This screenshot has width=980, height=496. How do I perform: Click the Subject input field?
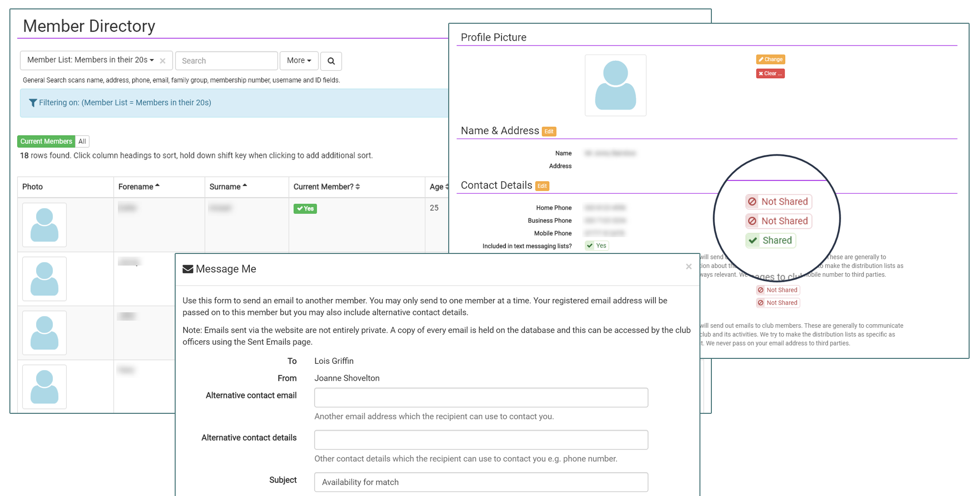pyautogui.click(x=481, y=482)
